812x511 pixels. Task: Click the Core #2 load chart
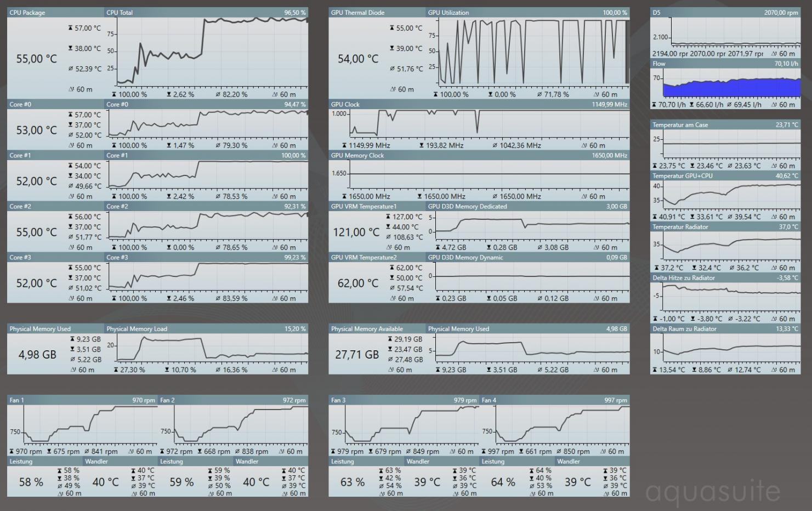tap(208, 226)
